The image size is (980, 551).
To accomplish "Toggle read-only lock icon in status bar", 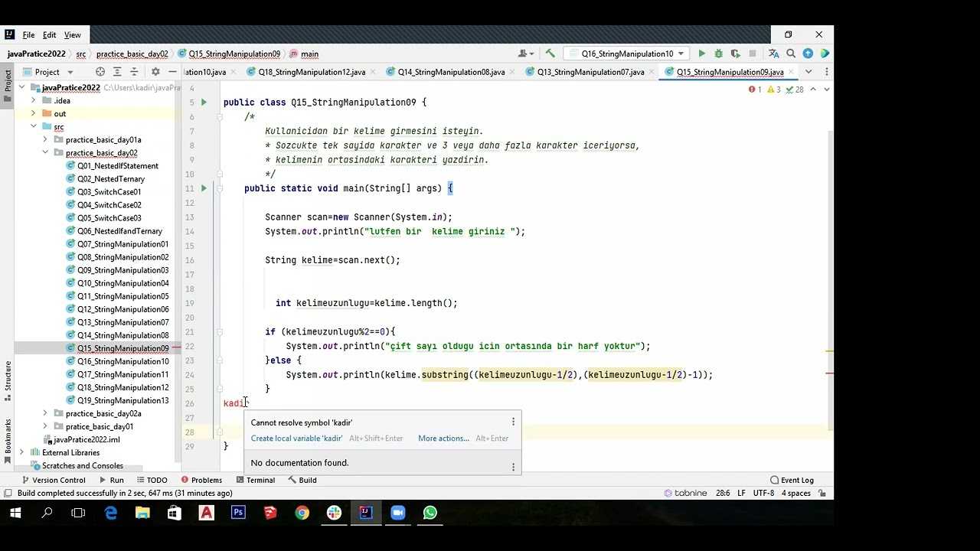I will tap(822, 493).
